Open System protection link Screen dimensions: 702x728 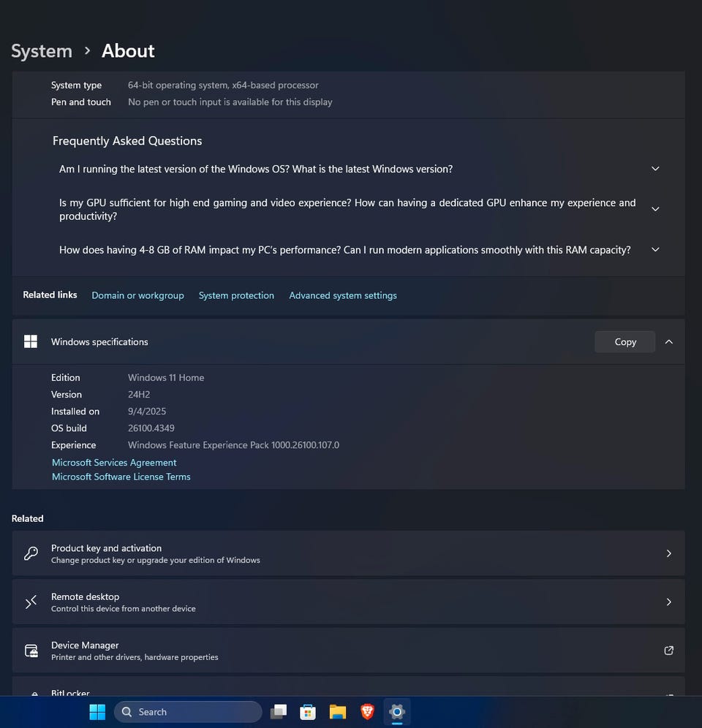[x=236, y=295]
